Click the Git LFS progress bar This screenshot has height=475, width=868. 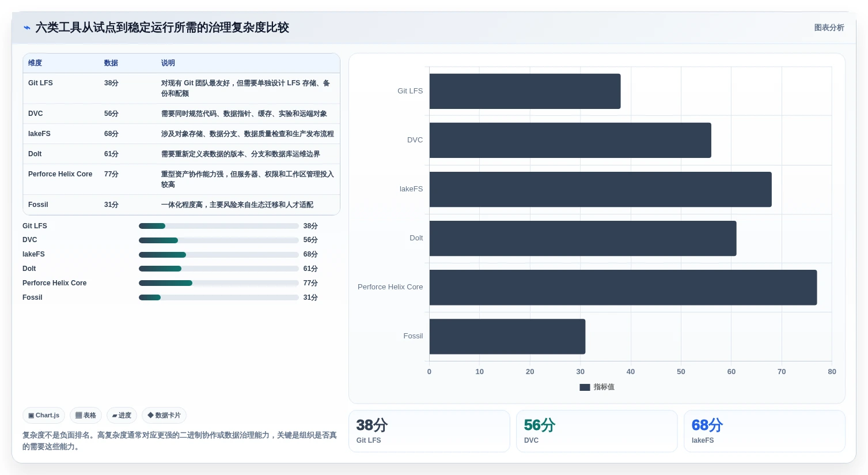coord(219,226)
